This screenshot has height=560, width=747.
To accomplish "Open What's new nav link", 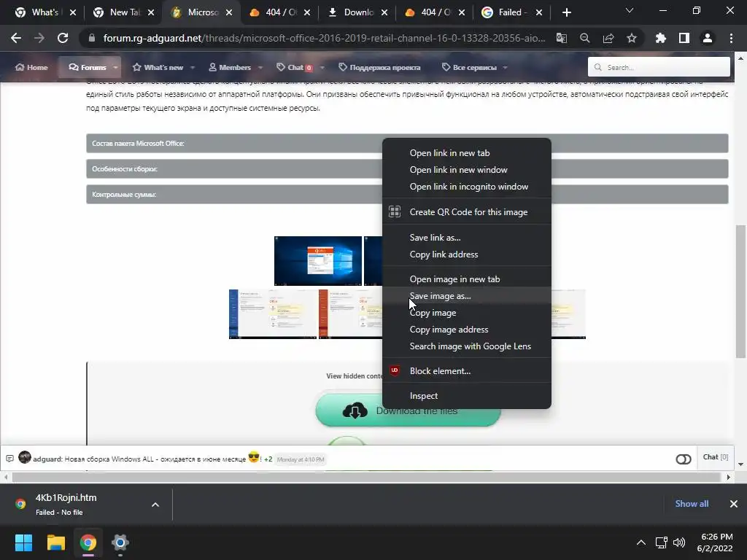I will 158,68.
